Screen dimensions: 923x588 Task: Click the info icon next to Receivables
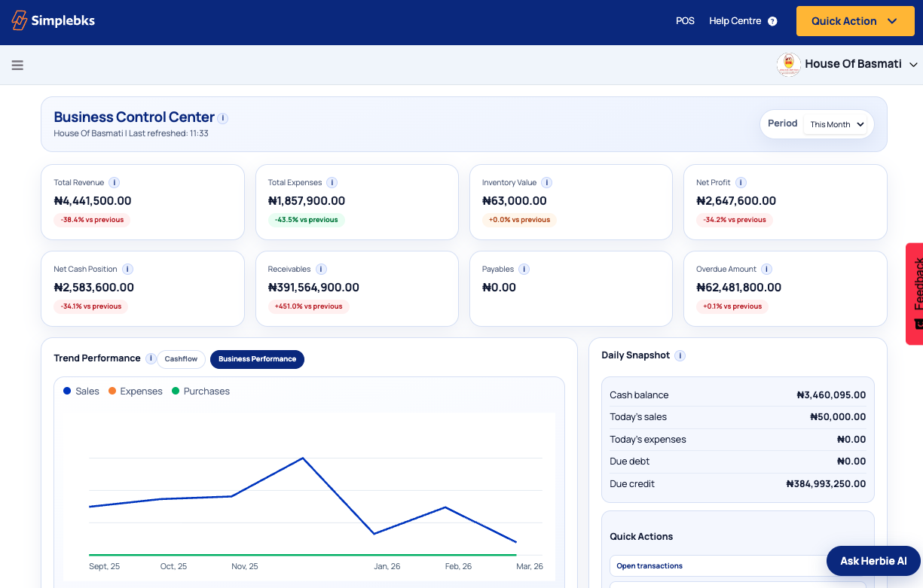click(320, 269)
